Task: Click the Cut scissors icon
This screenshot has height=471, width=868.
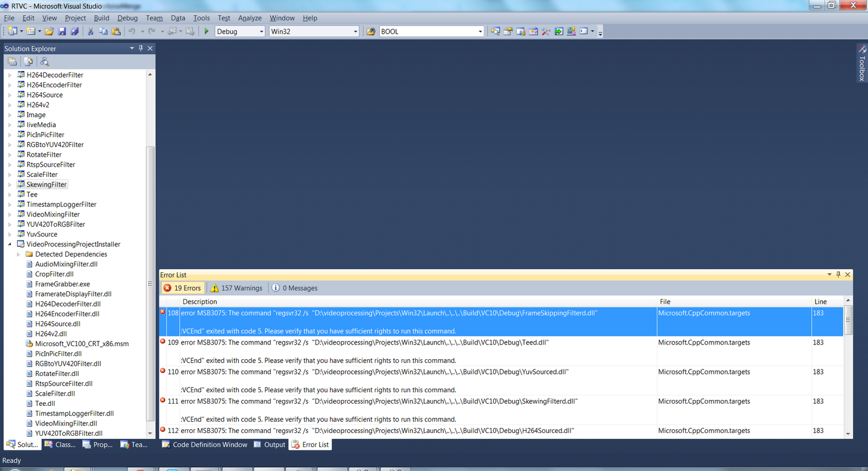Action: [91, 31]
